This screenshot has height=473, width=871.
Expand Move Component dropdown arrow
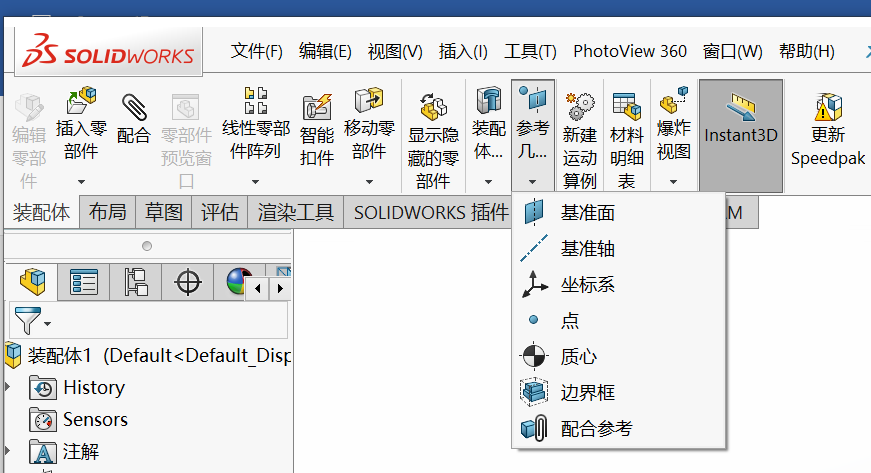click(x=369, y=182)
